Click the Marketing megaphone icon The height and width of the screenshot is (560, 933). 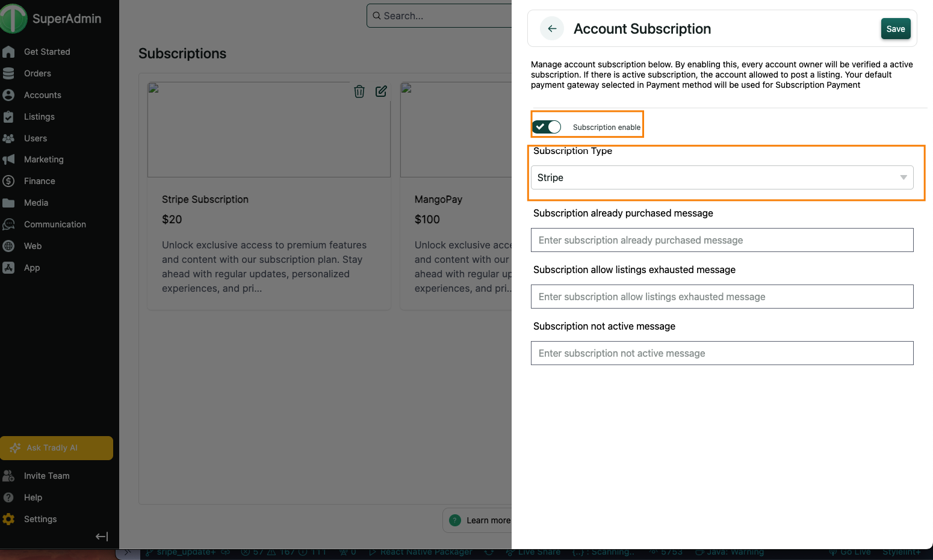tap(8, 159)
